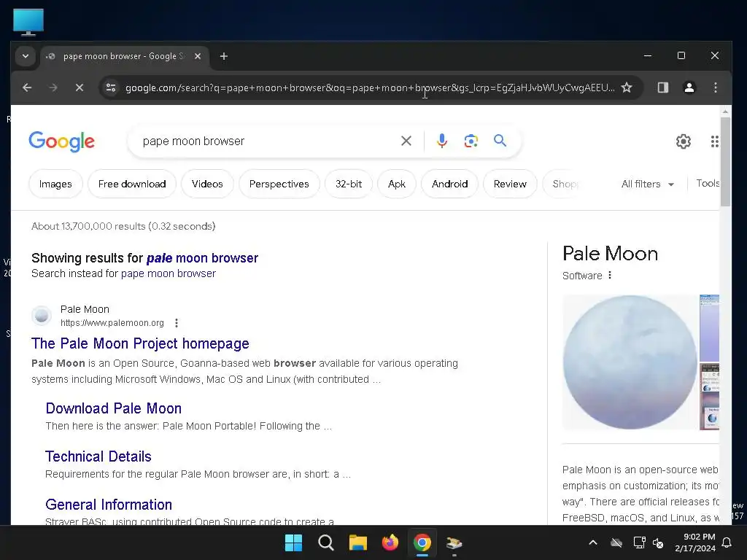Open The Pale Moon Project homepage result
Viewport: 747px width, 560px height.
click(x=140, y=343)
